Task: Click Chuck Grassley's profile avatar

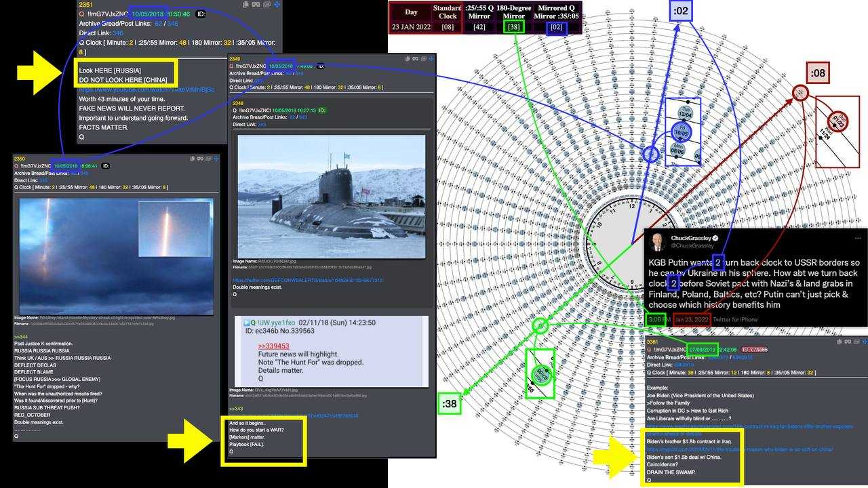Action: 658,242
